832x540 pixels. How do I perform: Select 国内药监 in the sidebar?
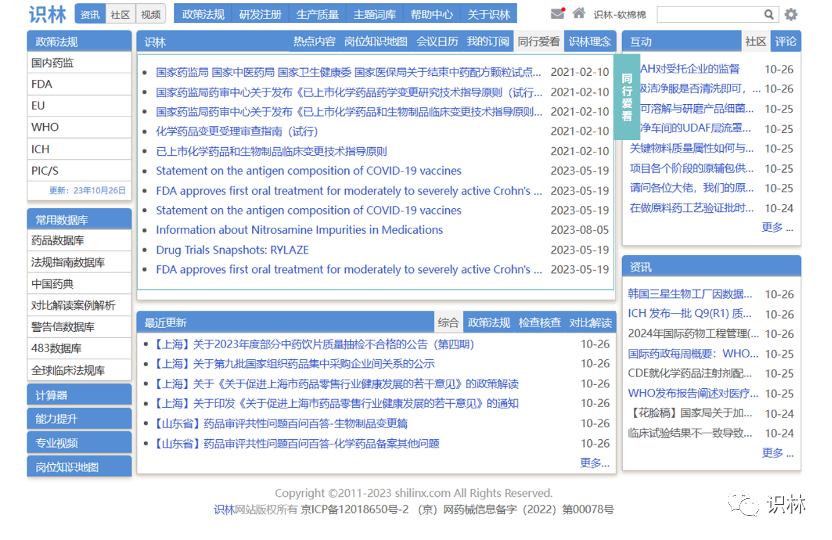click(x=79, y=63)
